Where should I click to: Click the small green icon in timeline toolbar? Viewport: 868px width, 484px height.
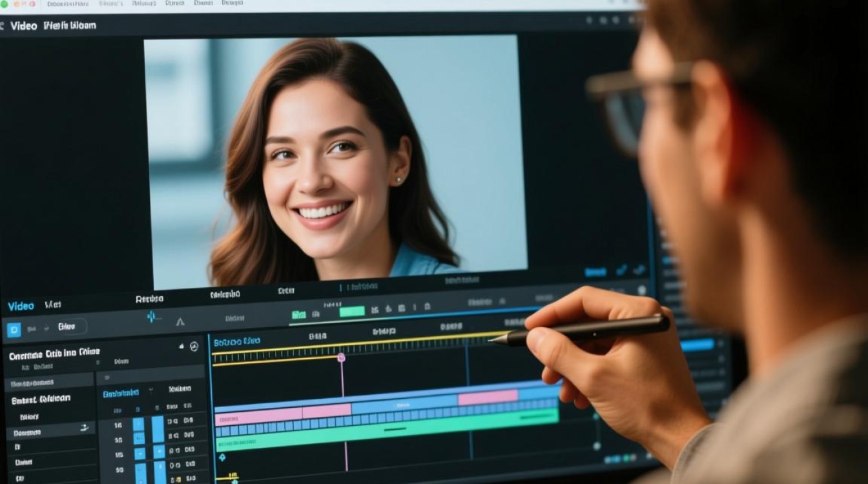(298, 314)
